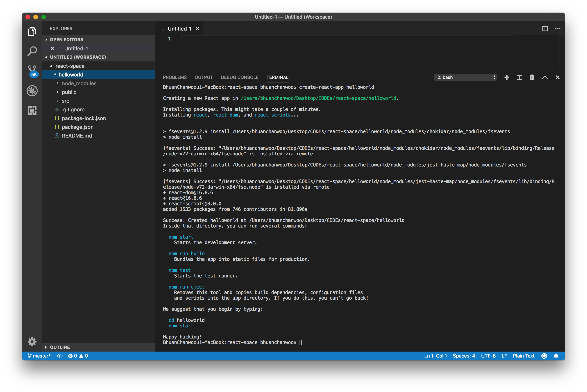The image size is (587, 392).
Task: Click the Manage gear icon
Action: pyautogui.click(x=32, y=341)
